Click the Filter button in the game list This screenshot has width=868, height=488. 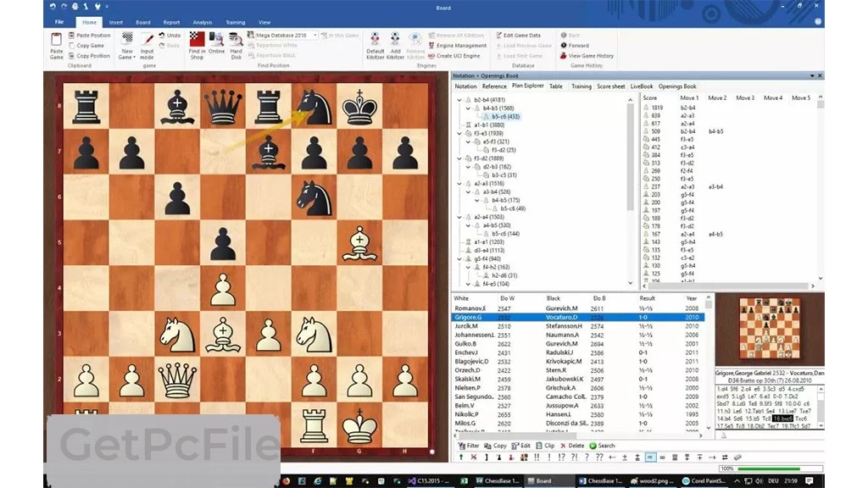468,446
